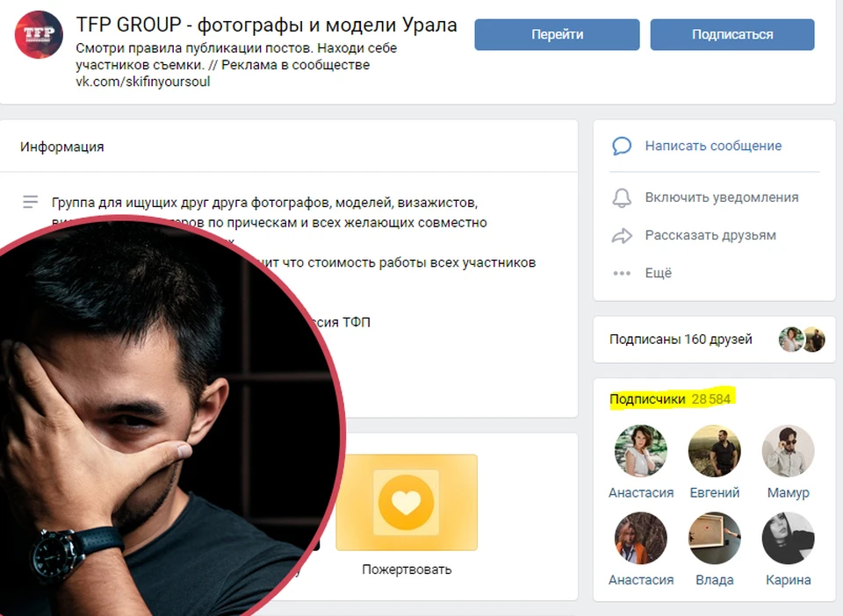The image size is (843, 616).
Task: Open the second Анастасия's avatar in orange jacket
Action: [641, 538]
